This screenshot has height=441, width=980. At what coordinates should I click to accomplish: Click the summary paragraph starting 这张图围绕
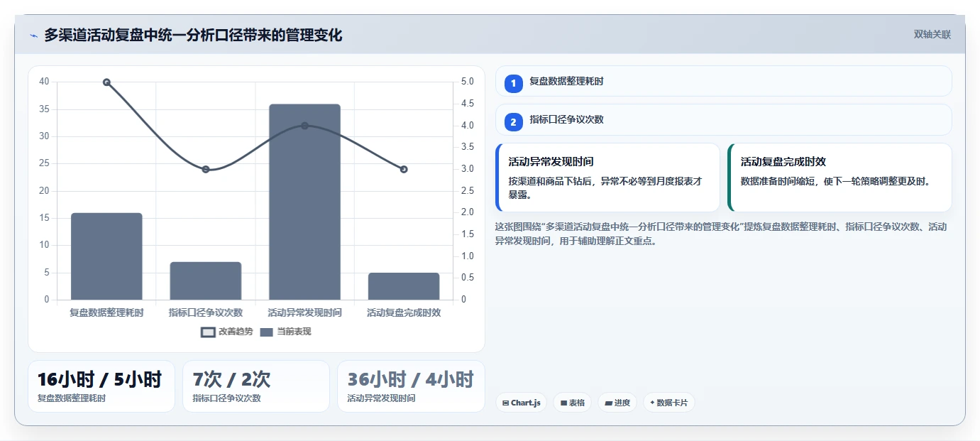pyautogui.click(x=721, y=234)
